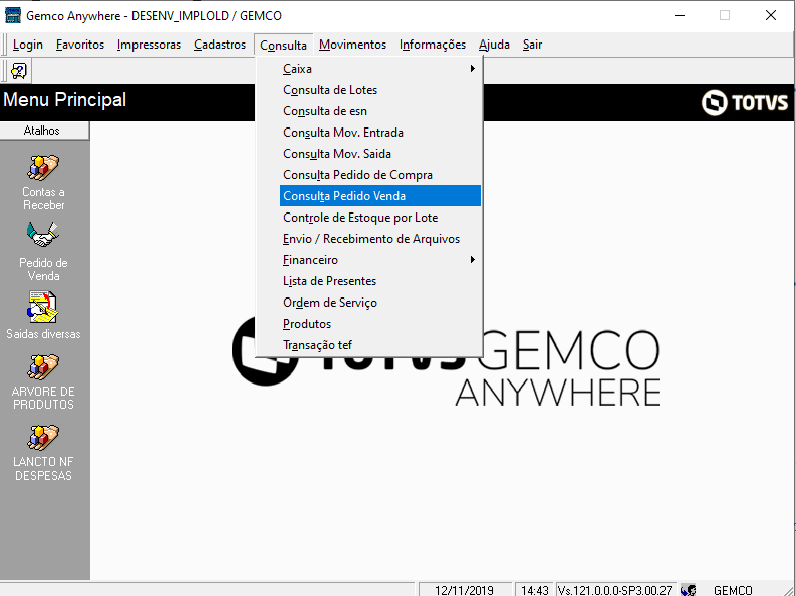Select Lista de Presentes
The width and height of the screenshot is (796, 596).
tap(380, 281)
